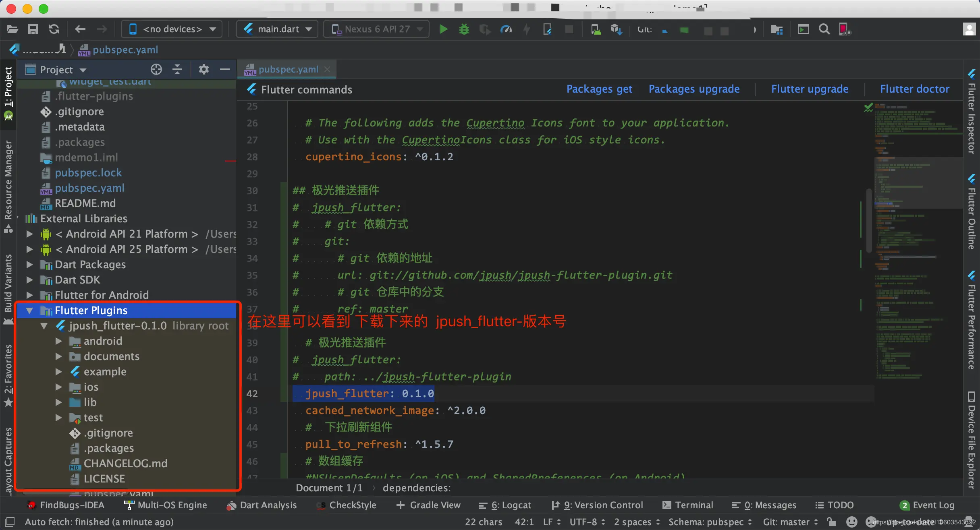Viewport: 980px width, 530px height.
Task: Toggle the read-only lock icon in status bar
Action: click(831, 522)
